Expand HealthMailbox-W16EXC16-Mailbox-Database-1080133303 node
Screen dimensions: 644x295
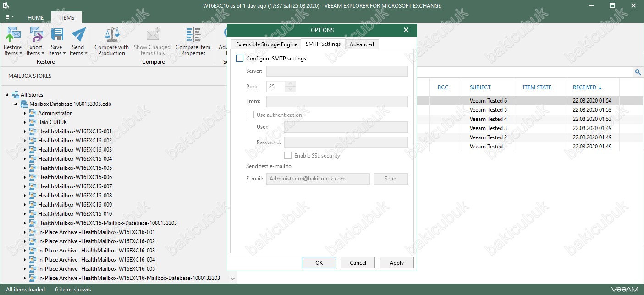tap(25, 223)
